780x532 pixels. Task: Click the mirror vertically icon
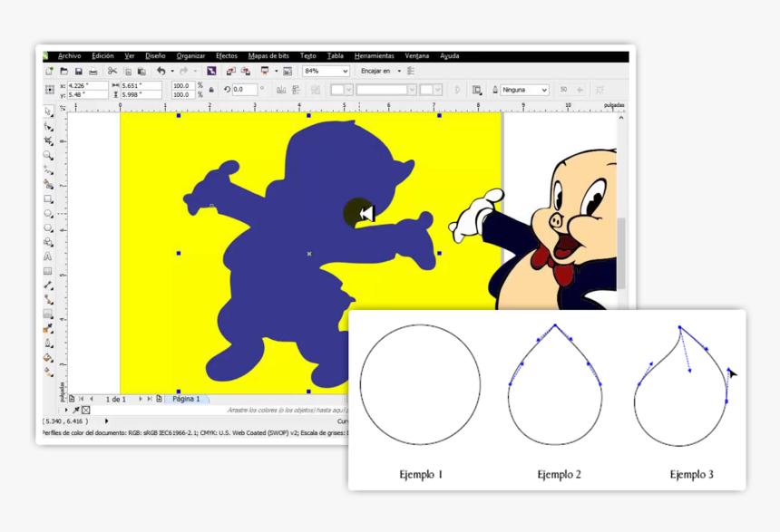pyautogui.click(x=296, y=90)
